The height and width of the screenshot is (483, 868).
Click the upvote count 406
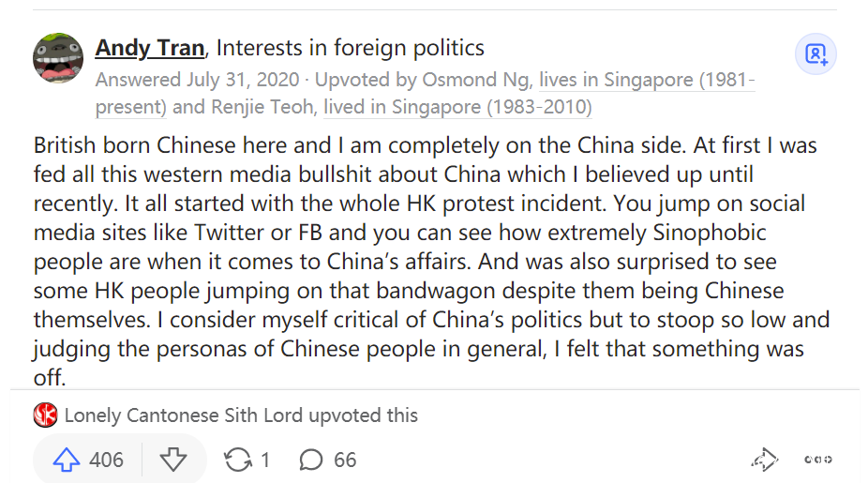pos(106,460)
